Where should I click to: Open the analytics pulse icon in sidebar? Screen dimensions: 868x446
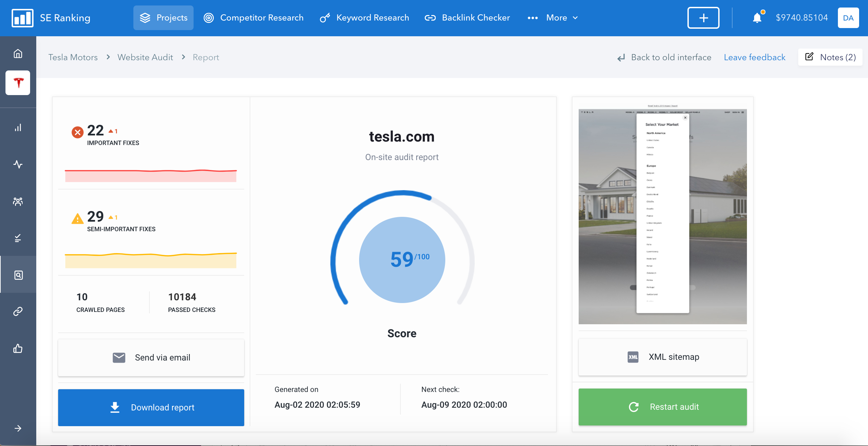[x=18, y=165]
